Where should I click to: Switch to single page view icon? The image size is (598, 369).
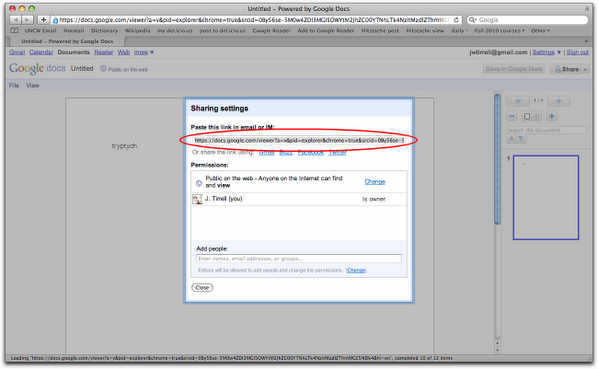[527, 116]
